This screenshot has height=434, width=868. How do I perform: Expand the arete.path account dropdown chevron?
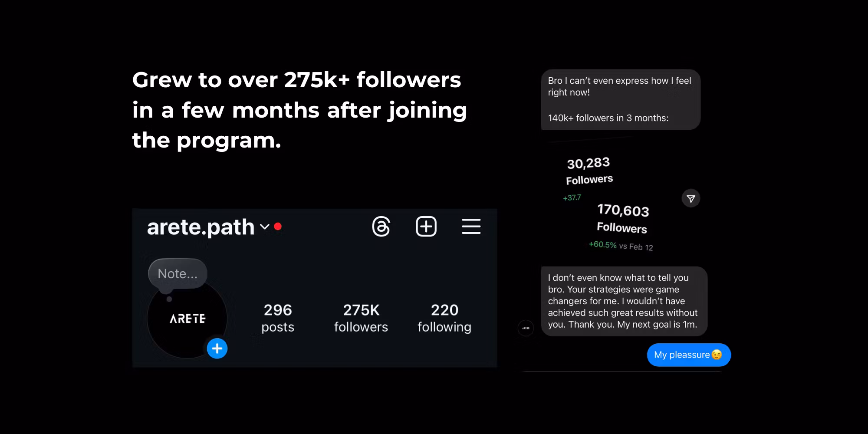click(264, 227)
